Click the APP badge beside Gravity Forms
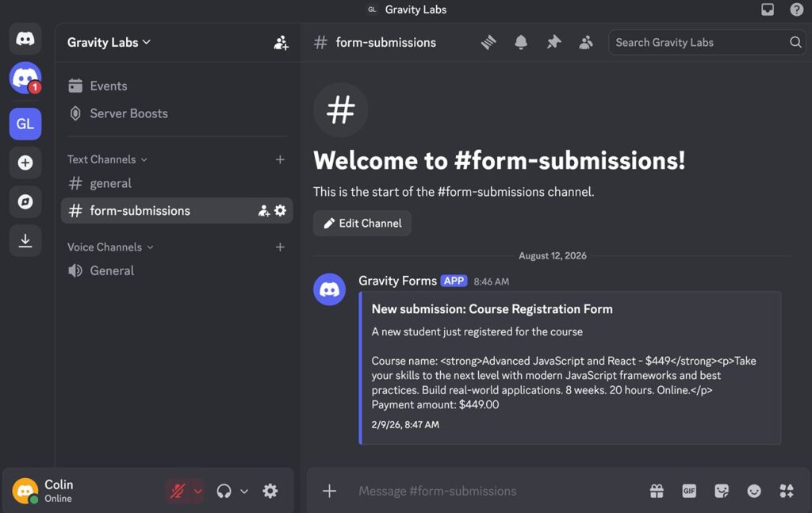The width and height of the screenshot is (812, 513). [x=454, y=281]
